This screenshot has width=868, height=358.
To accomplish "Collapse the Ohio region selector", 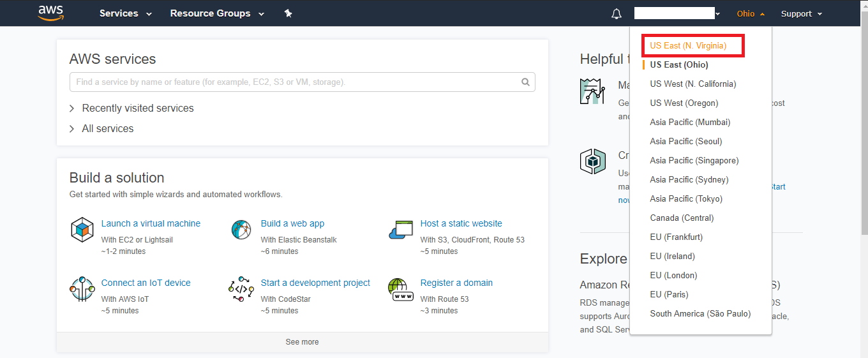I will (750, 13).
